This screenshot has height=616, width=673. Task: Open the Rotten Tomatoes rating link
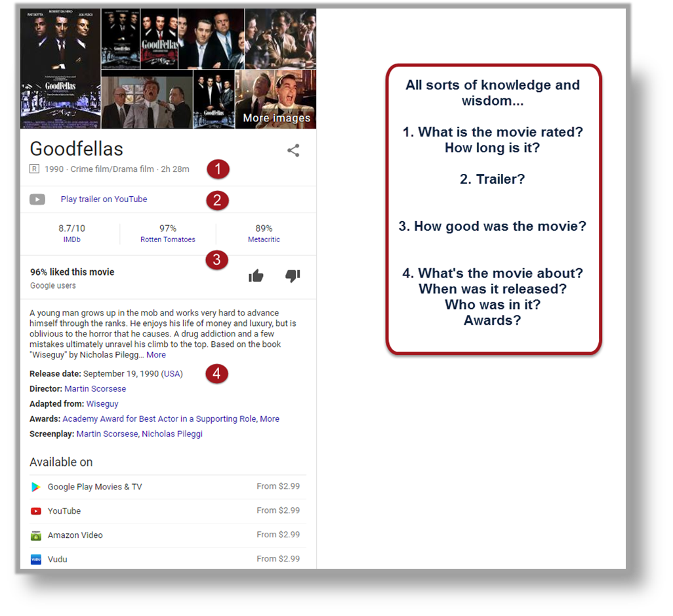[168, 239]
